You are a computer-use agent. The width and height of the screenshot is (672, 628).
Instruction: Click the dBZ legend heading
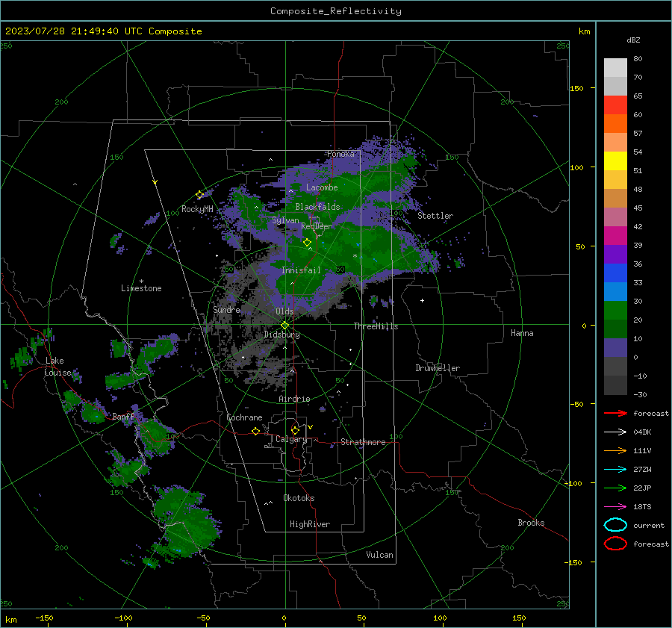pos(633,40)
